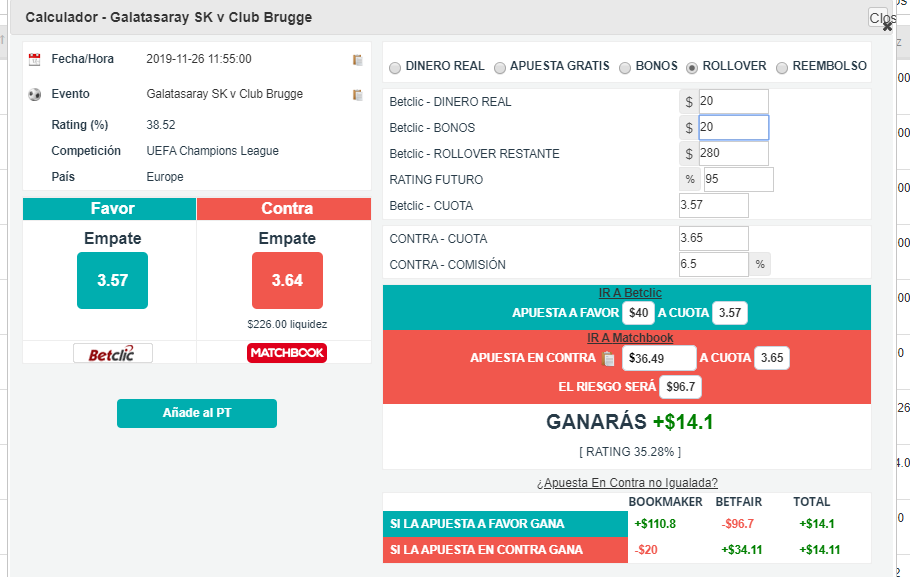Follow the IR A Matchbook link
The width and height of the screenshot is (910, 577).
pyautogui.click(x=630, y=338)
